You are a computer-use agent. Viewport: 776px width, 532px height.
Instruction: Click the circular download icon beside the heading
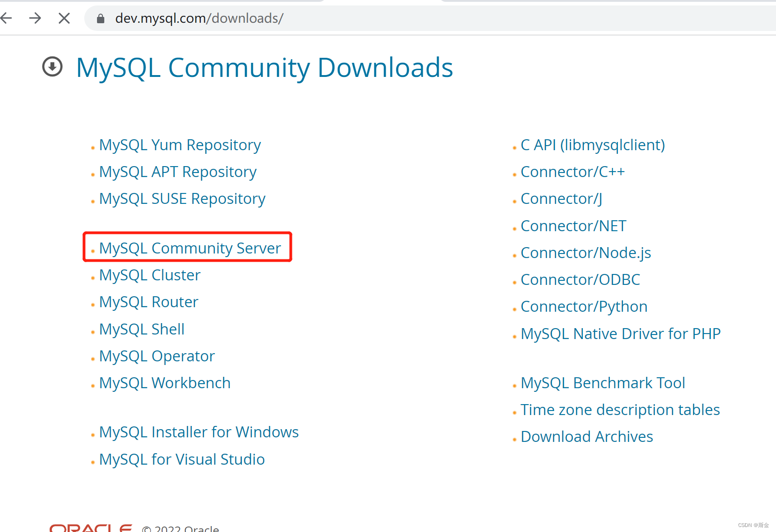pyautogui.click(x=52, y=66)
